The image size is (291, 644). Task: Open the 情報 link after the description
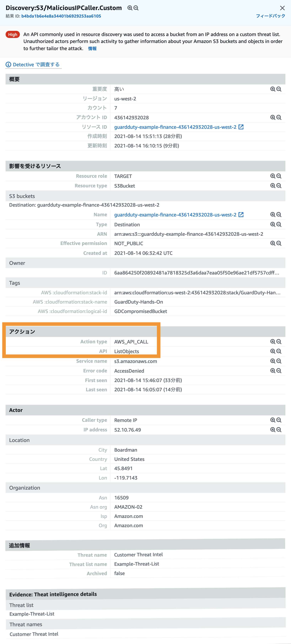[92, 49]
